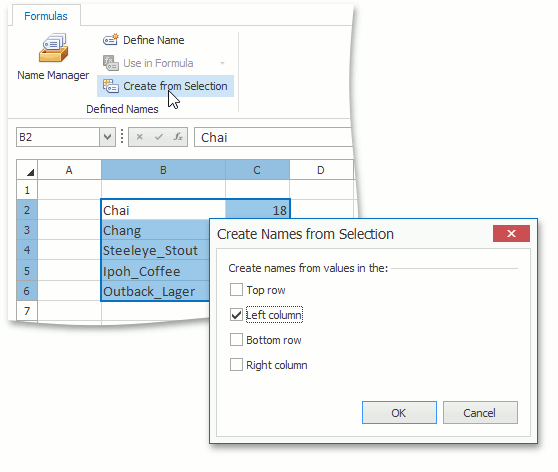Screen dimensions: 558x472
Task: Expand the Name Box dropdown arrow
Action: tap(107, 137)
